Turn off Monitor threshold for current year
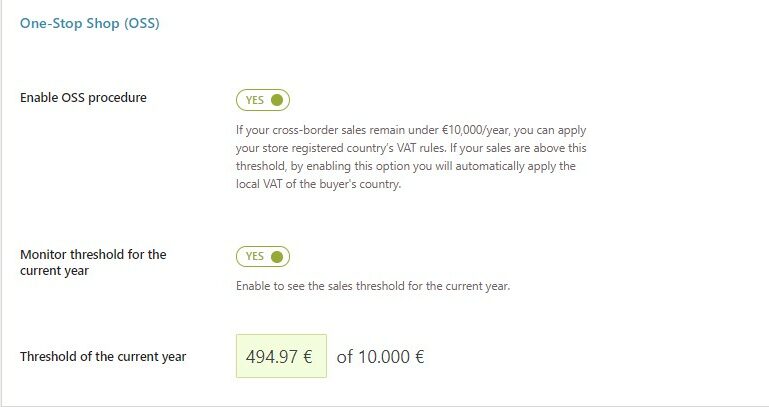Viewport: 769px width, 407px height. pyautogui.click(x=263, y=256)
